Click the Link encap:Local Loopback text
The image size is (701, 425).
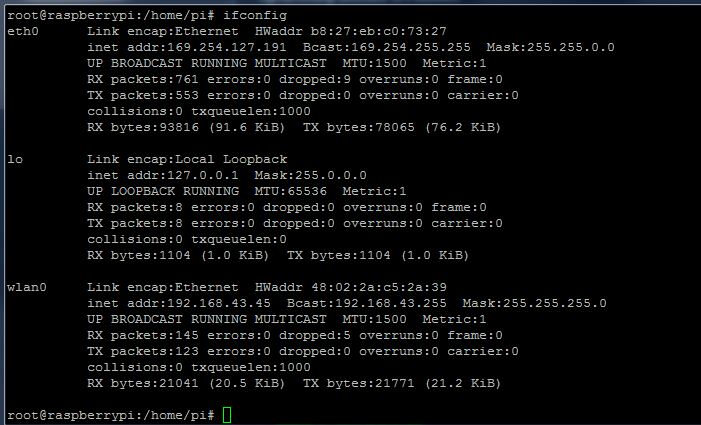pos(187,159)
